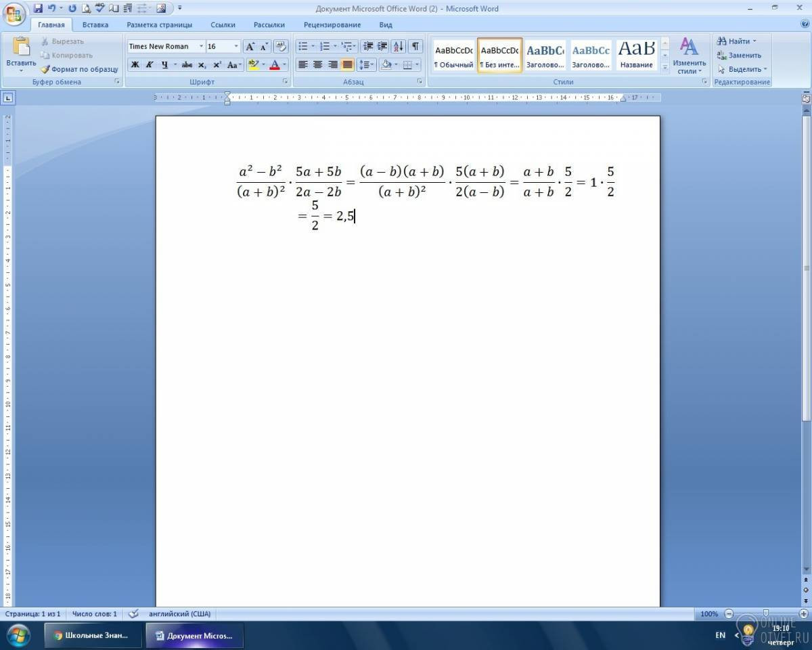Toggle paragraph marks (¶) display

415,47
